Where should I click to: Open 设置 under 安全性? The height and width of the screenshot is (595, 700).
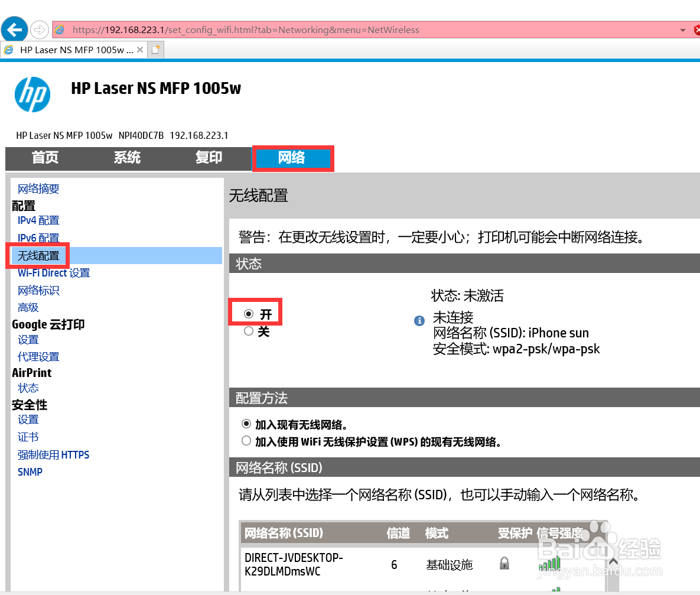tap(28, 420)
